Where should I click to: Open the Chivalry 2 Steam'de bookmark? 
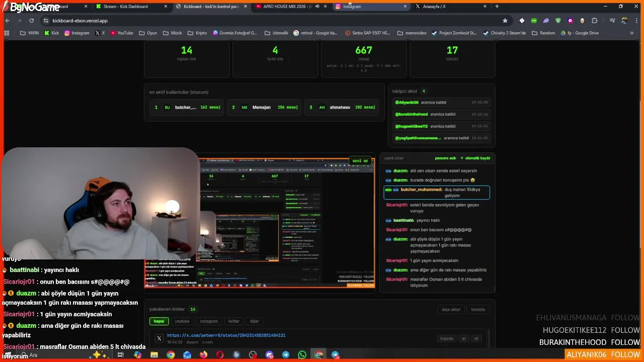[x=504, y=33]
